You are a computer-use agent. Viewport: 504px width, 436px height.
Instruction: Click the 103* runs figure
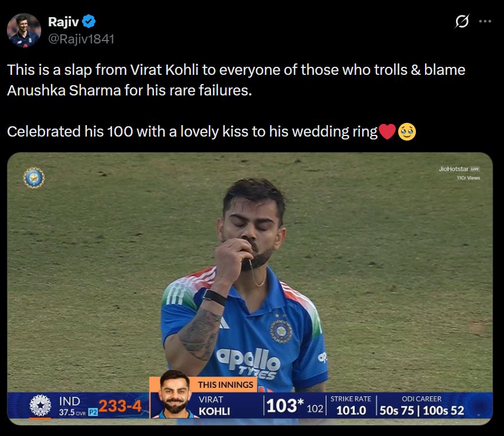coord(283,406)
